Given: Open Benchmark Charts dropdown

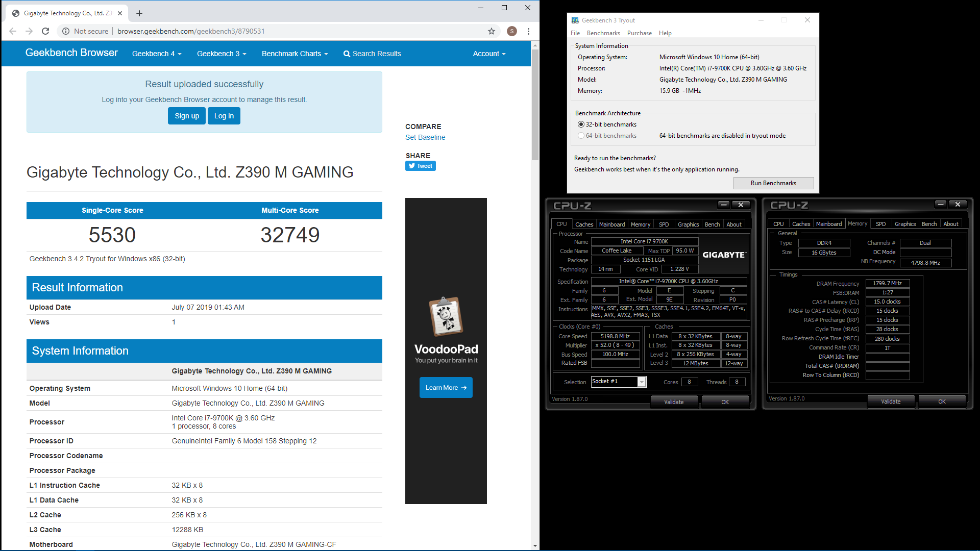Looking at the screenshot, I should (x=295, y=54).
